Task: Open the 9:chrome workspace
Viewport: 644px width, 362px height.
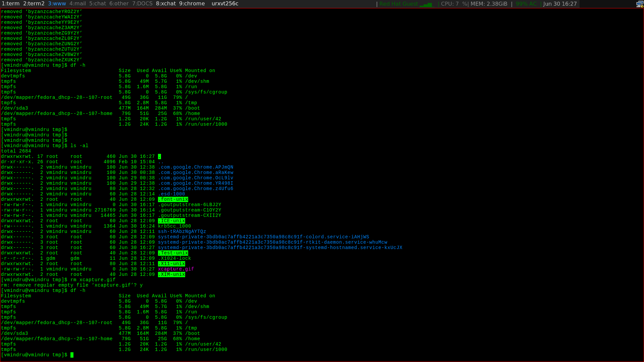Action: click(x=192, y=4)
